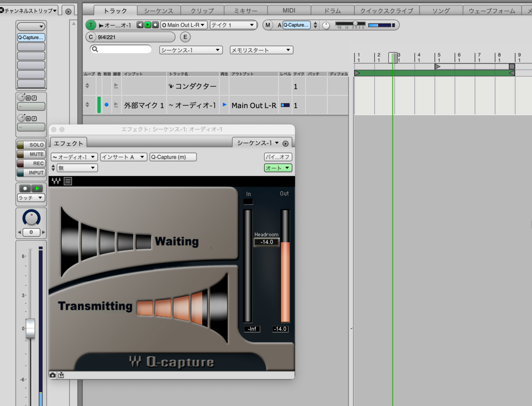The height and width of the screenshot is (406, 532).
Task: Click the magnifier icon in the search field
Action: [x=95, y=49]
